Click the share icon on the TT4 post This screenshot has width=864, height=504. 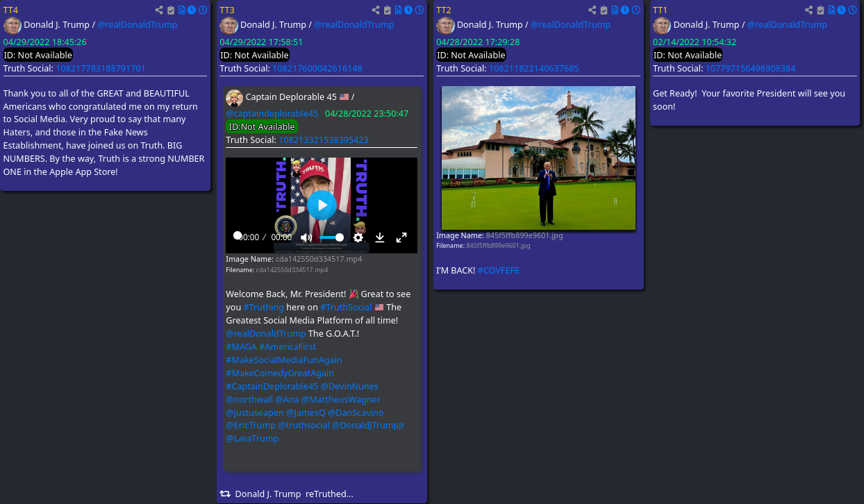[159, 10]
